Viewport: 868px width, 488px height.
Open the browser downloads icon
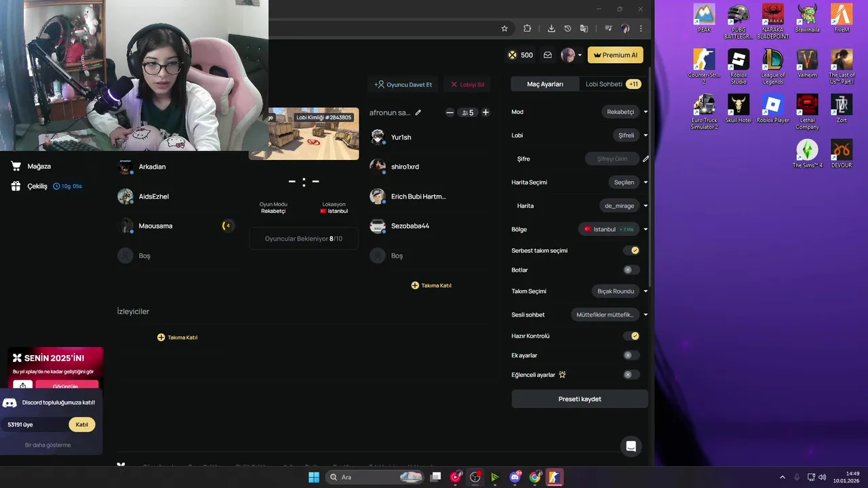pos(551,28)
